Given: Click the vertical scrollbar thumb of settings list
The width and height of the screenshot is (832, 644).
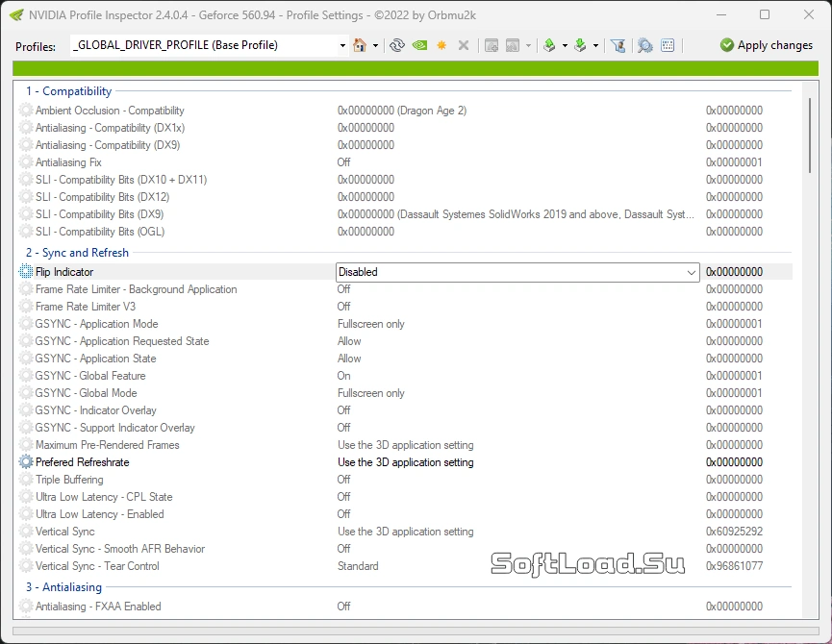Looking at the screenshot, I should coord(810,136).
